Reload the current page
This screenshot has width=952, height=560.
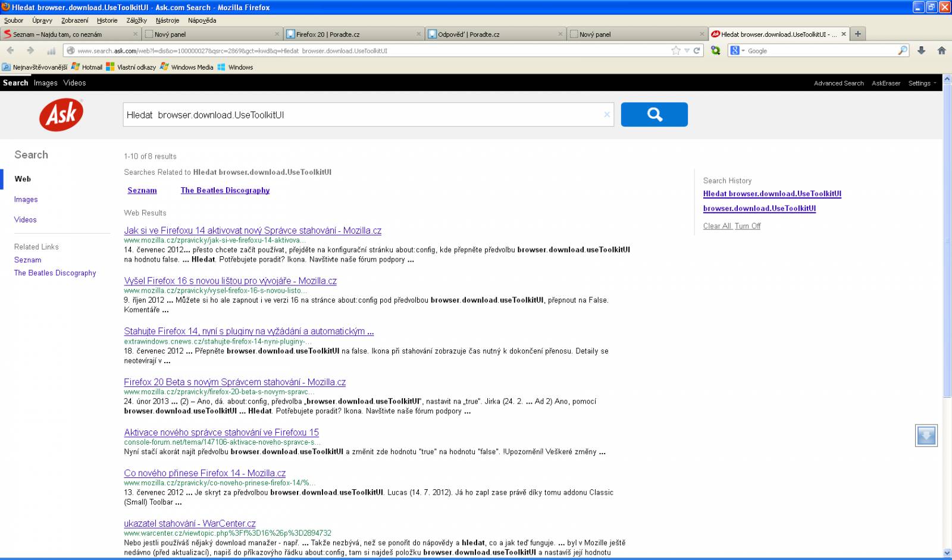[697, 51]
